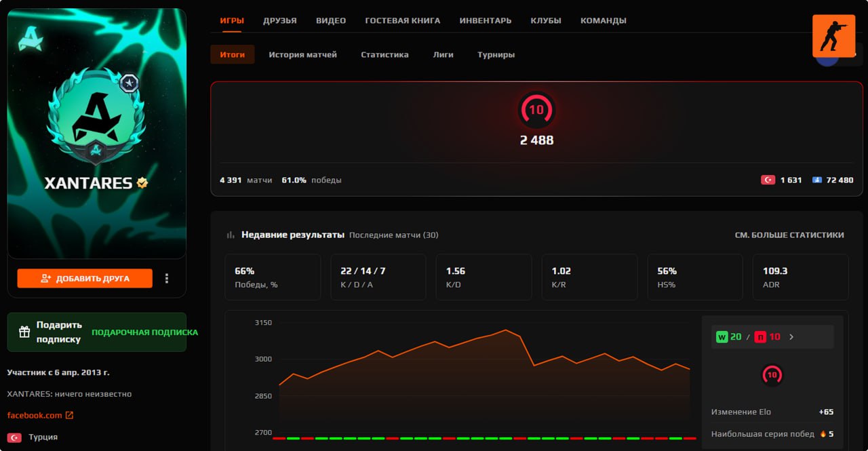Click the gift box icon beside Подарить подписку
This screenshot has height=451, width=868.
click(24, 332)
